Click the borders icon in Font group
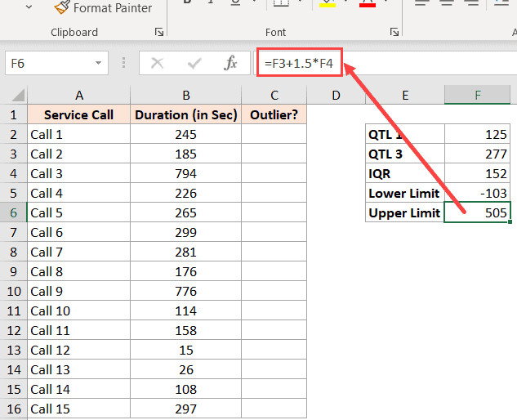Screen dimensions: 517x420 pyautogui.click(x=280, y=4)
